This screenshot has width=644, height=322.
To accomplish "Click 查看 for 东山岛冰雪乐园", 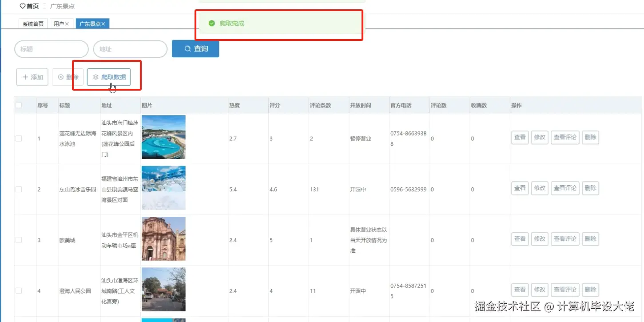I will [x=520, y=188].
